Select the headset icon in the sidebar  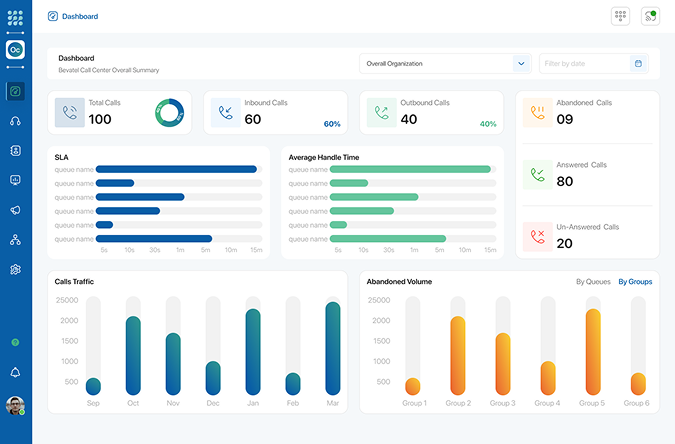[x=15, y=121]
